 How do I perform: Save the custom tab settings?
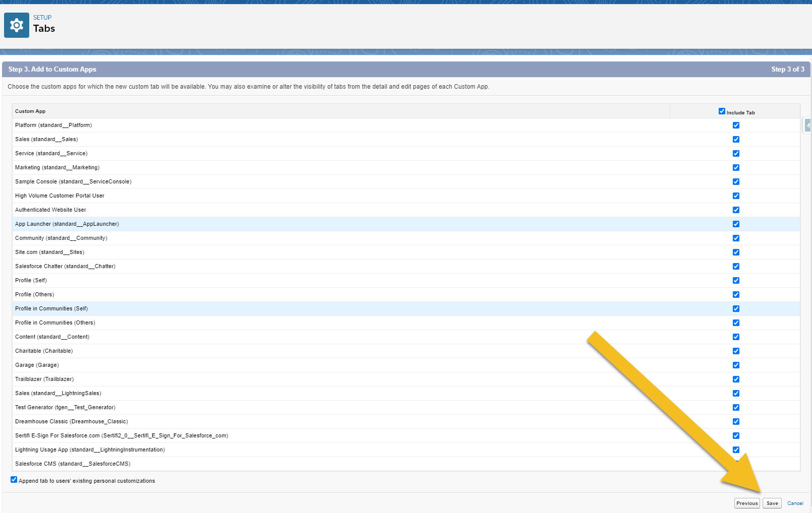coord(772,503)
